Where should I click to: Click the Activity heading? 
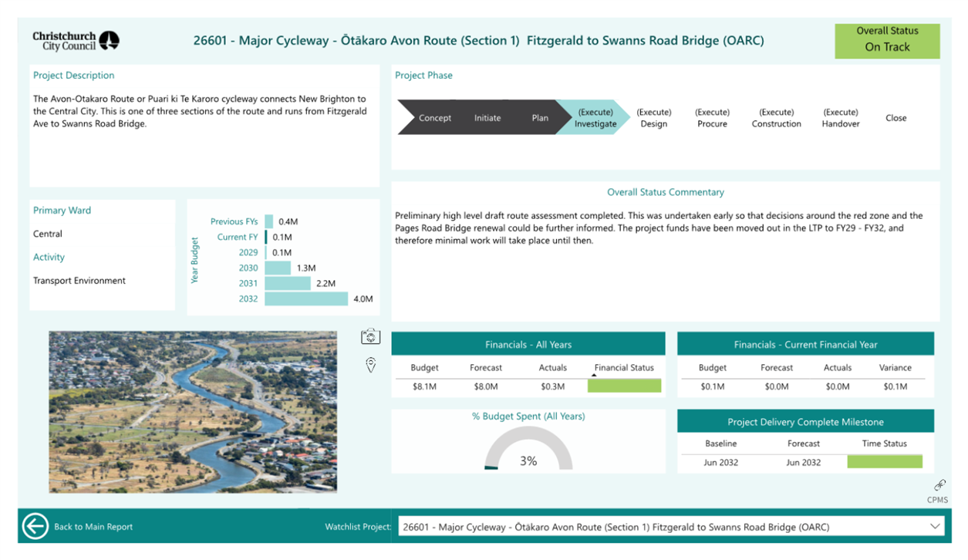49,257
